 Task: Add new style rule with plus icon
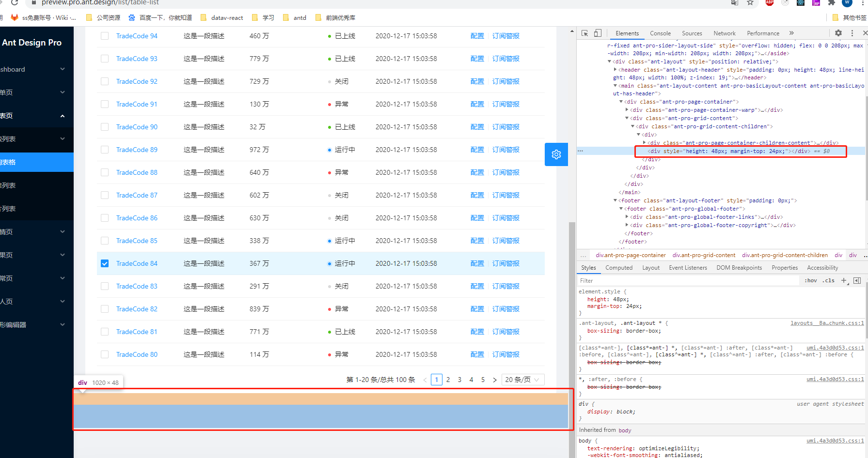pyautogui.click(x=844, y=280)
